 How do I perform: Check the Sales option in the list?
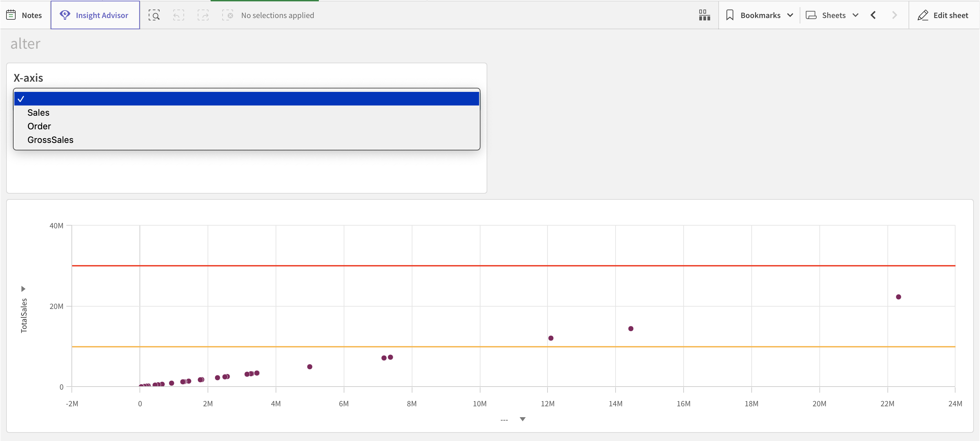tap(38, 112)
